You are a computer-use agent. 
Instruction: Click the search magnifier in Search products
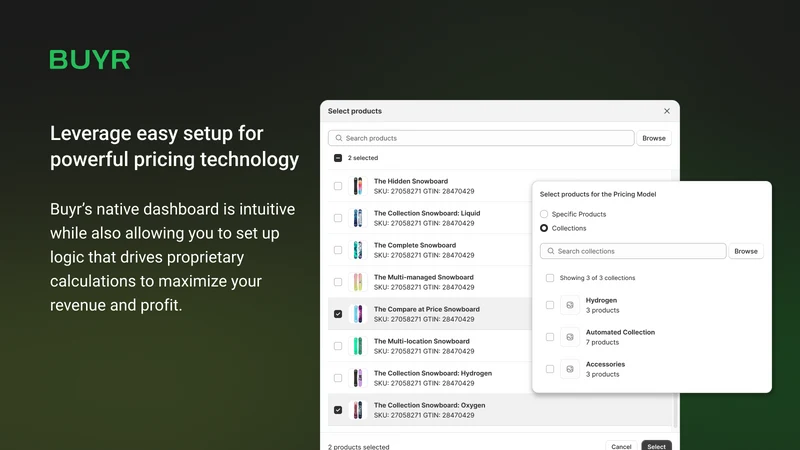339,138
